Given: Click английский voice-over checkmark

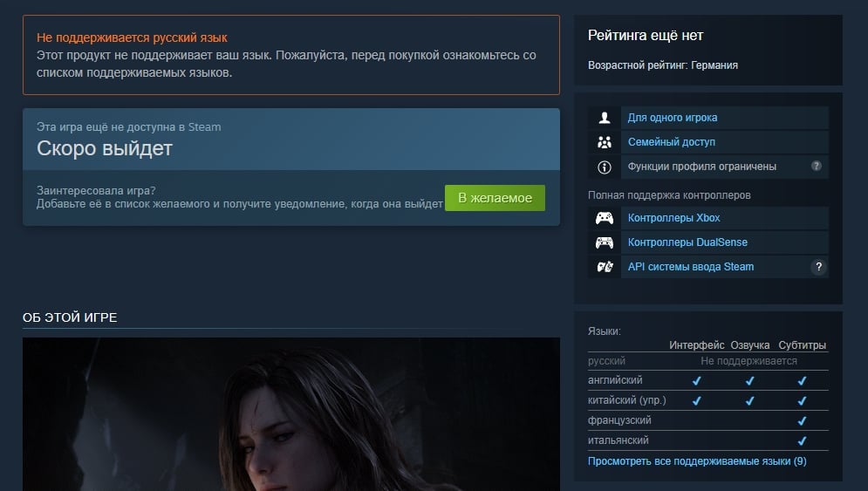Looking at the screenshot, I should tap(749, 381).
